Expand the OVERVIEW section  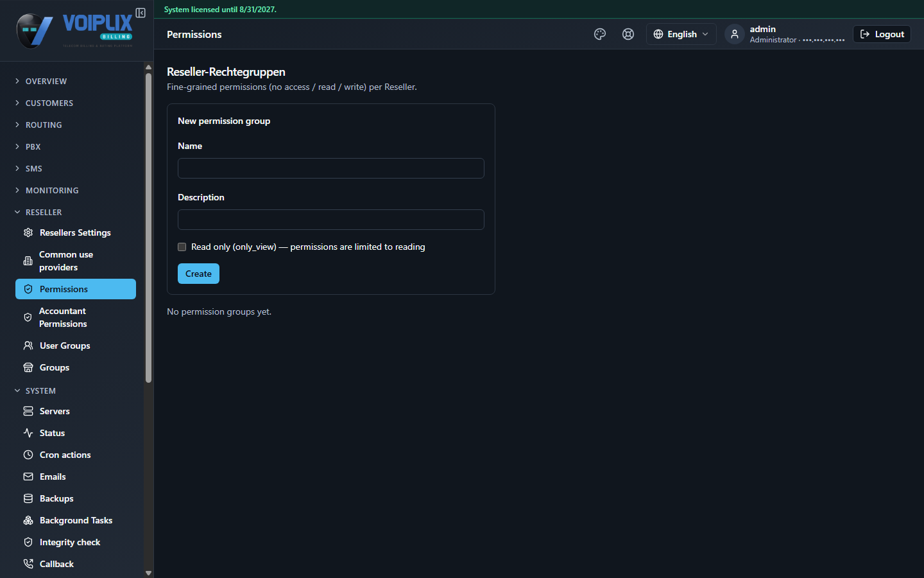coord(76,81)
